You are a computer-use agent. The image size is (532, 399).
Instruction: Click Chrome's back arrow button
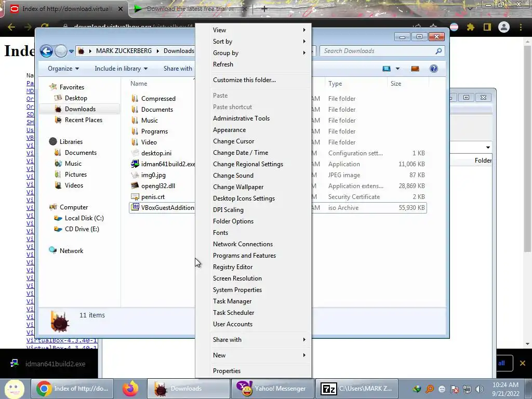point(11,27)
